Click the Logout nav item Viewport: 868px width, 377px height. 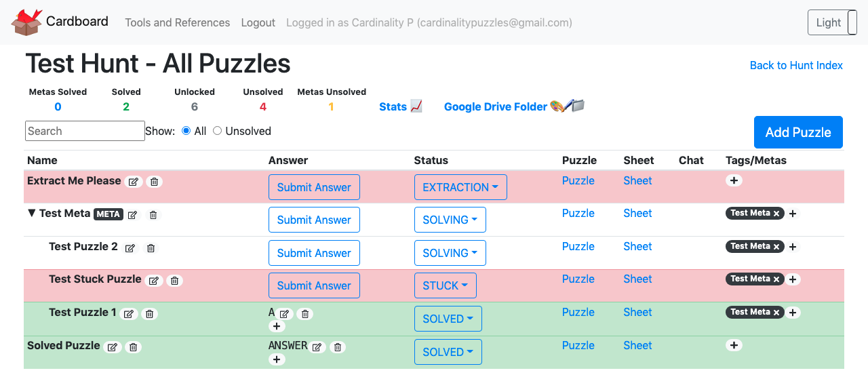258,22
